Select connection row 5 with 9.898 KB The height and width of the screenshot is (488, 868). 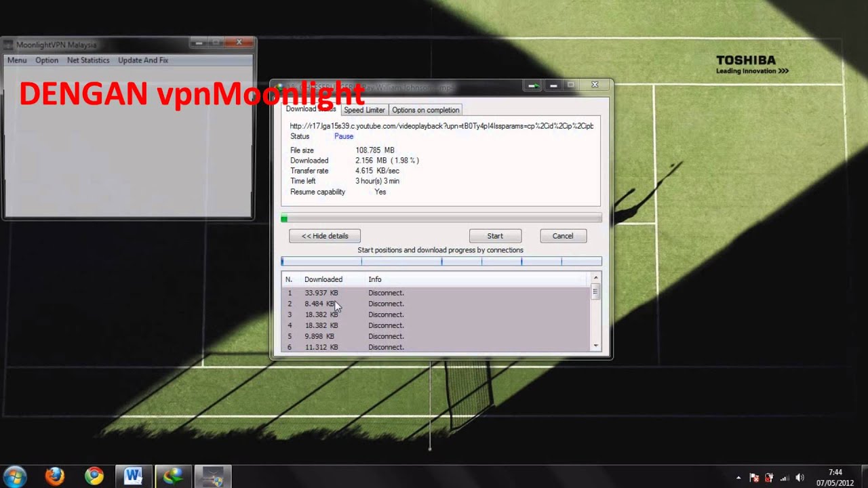[x=436, y=336]
